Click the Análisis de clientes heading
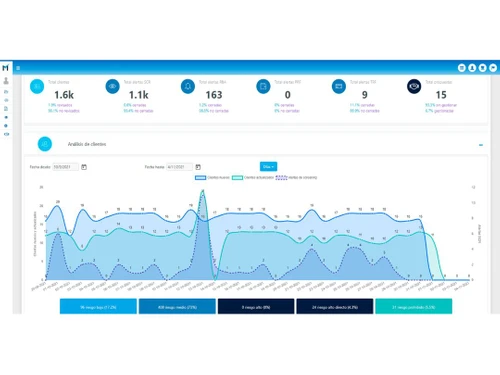The width and height of the screenshot is (500, 375). 87,144
